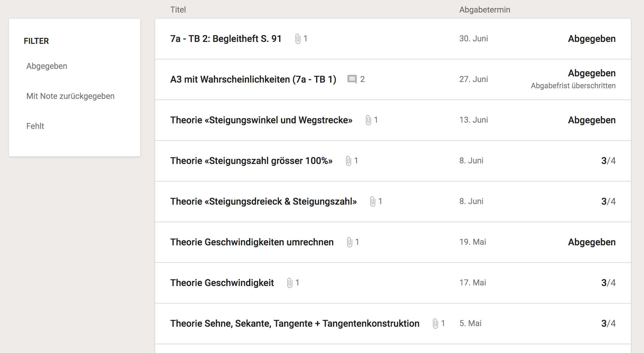Open Theorie Geschwindigkeiten umrechnen assignment
644x353 pixels.
point(252,242)
